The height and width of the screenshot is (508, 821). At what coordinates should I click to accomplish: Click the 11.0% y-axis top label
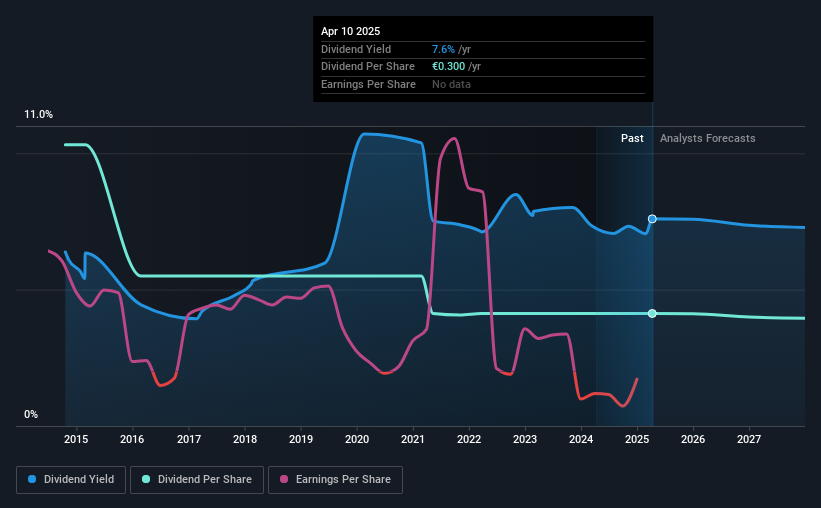click(x=38, y=115)
